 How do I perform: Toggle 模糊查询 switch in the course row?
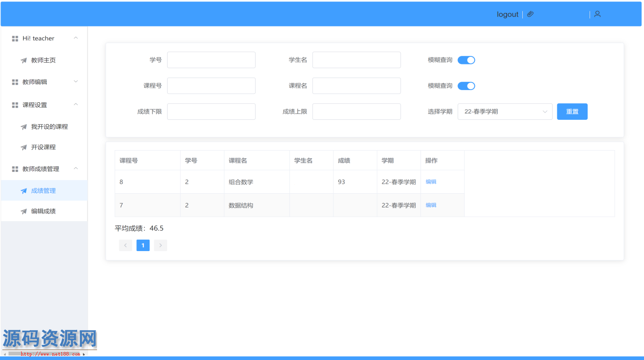point(466,86)
